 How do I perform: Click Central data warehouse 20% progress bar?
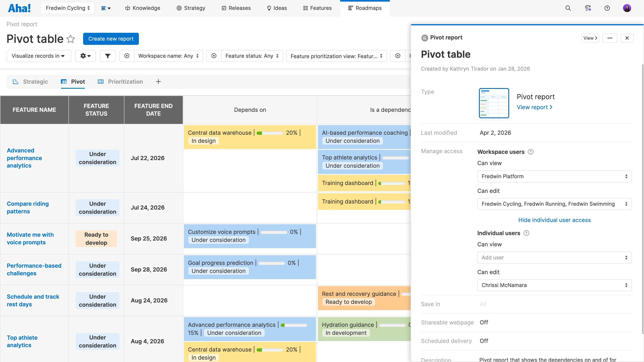click(x=269, y=133)
